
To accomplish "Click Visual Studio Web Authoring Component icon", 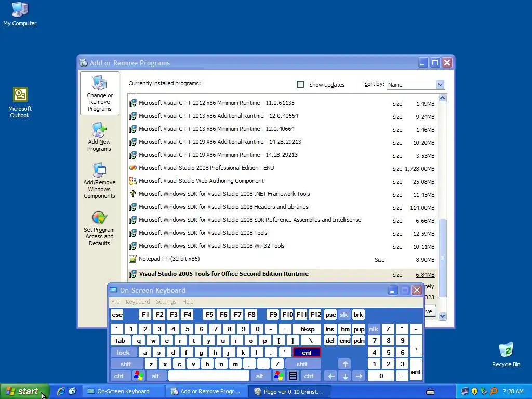I will pyautogui.click(x=133, y=181).
